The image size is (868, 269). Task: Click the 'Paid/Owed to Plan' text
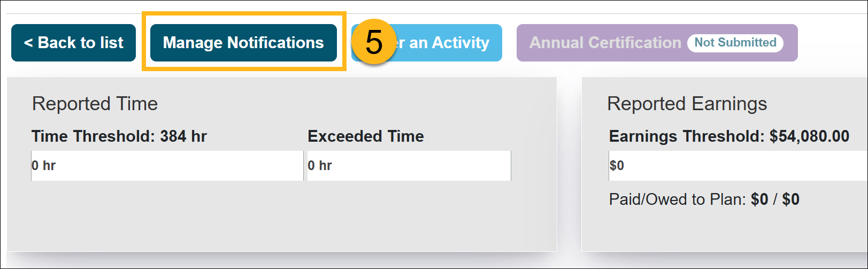tap(677, 199)
